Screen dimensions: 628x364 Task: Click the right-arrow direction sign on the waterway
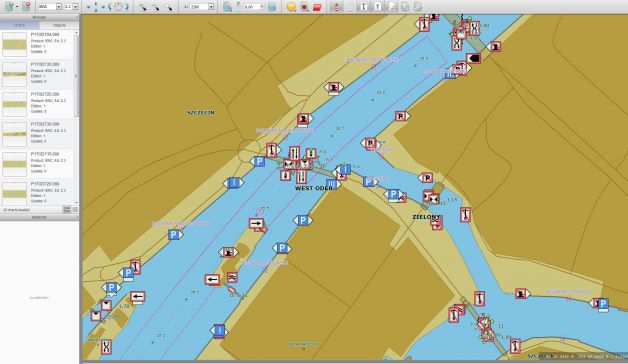[x=256, y=223]
